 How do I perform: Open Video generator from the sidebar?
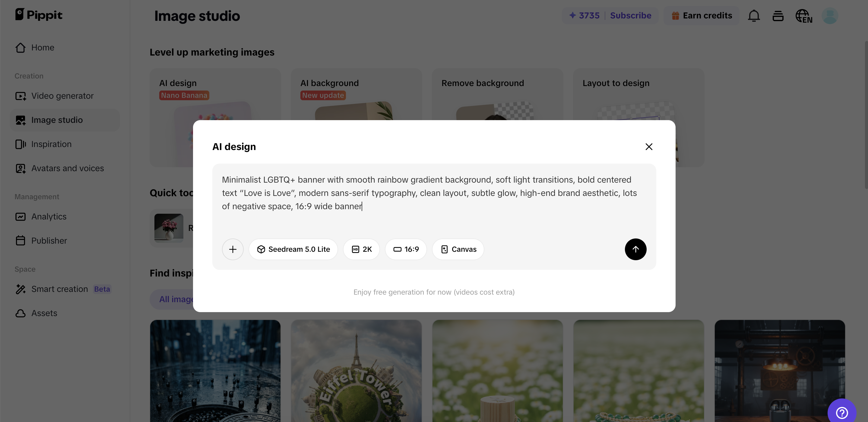click(x=62, y=96)
